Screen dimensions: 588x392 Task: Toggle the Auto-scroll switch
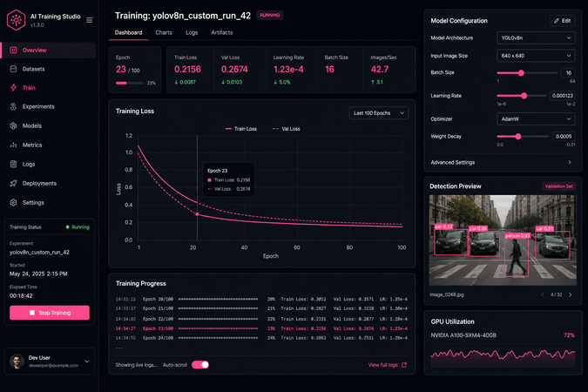[x=200, y=365]
